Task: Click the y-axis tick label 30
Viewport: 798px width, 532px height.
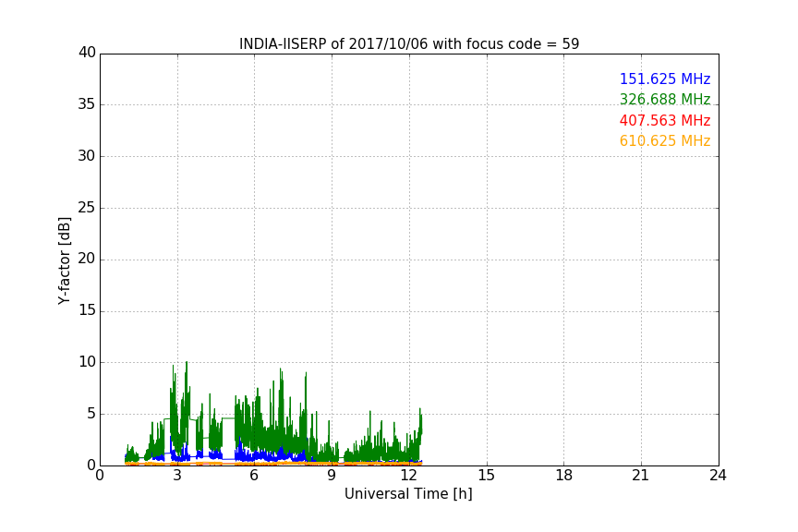Action: (87, 156)
